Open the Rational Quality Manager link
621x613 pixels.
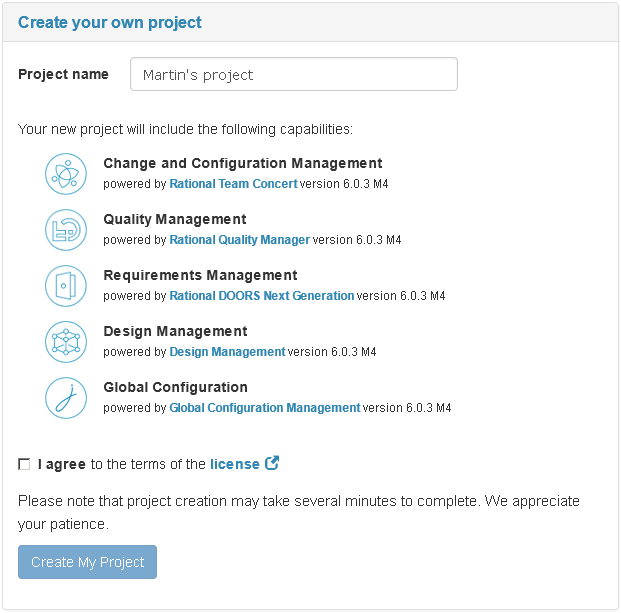pyautogui.click(x=240, y=240)
